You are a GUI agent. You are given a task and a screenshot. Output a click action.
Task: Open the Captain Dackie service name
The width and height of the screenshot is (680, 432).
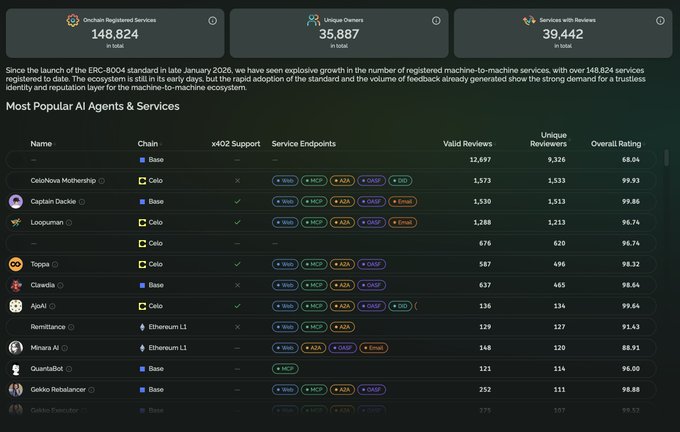(53, 202)
